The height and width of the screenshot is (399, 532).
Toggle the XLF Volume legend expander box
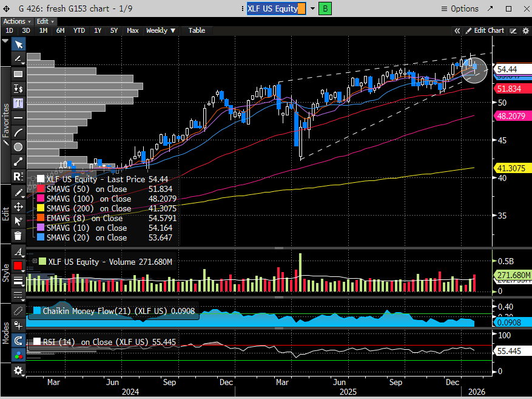35,261
